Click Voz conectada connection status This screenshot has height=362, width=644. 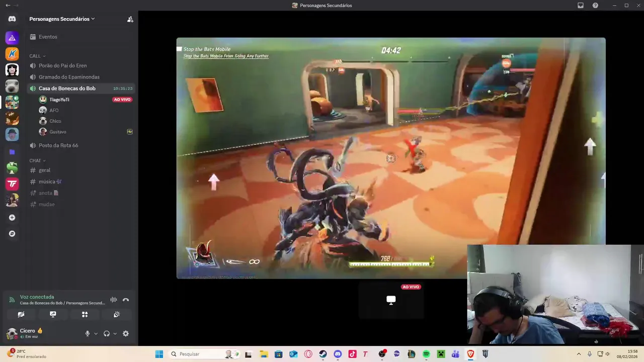[x=37, y=297]
